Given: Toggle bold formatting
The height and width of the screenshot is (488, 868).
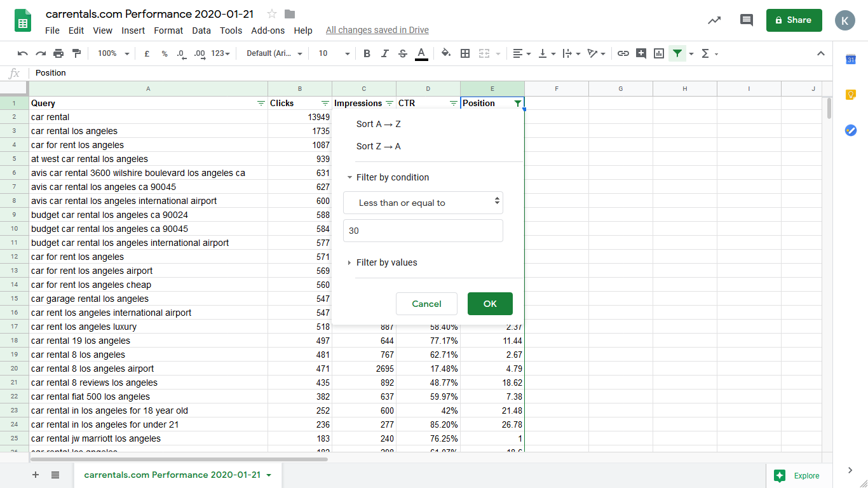Looking at the screenshot, I should 367,53.
